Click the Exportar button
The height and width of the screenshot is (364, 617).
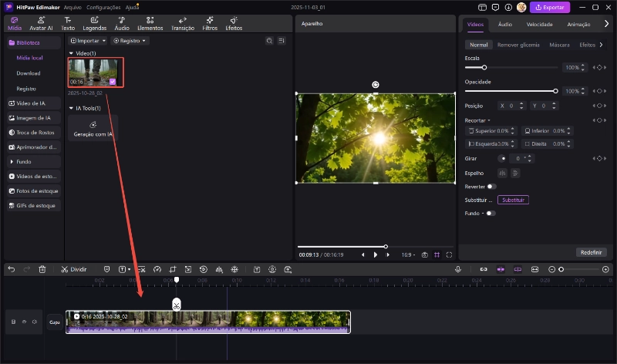coord(550,8)
